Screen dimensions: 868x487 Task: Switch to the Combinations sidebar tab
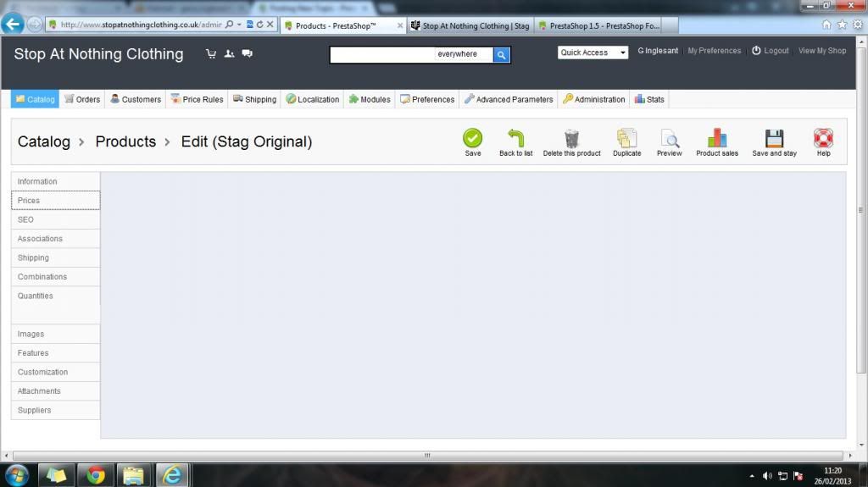[55, 277]
